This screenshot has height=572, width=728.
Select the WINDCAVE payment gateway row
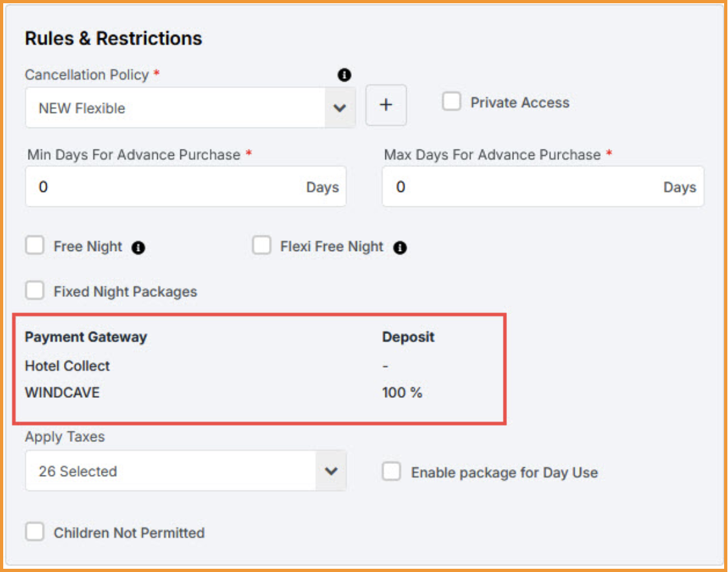tap(63, 393)
